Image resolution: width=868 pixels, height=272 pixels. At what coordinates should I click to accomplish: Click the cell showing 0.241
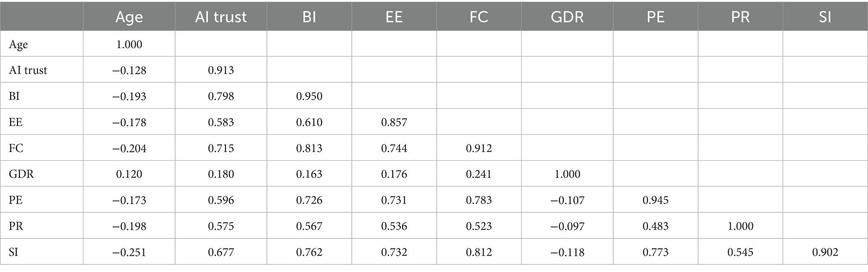(478, 174)
